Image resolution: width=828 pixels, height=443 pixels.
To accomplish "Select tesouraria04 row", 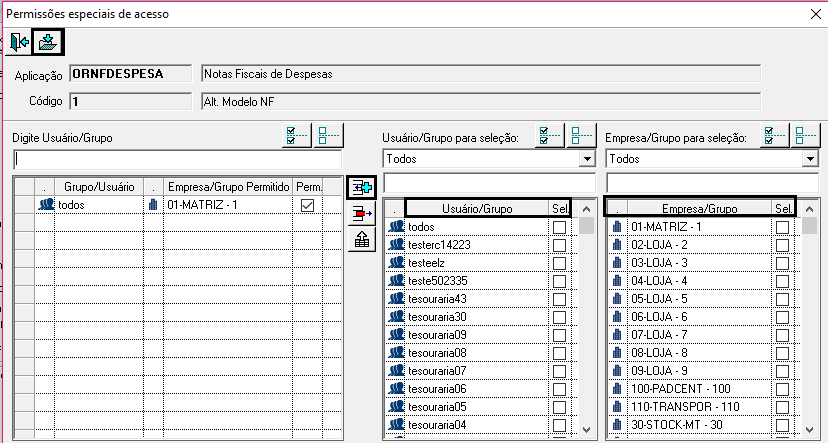I will click(x=478, y=425).
